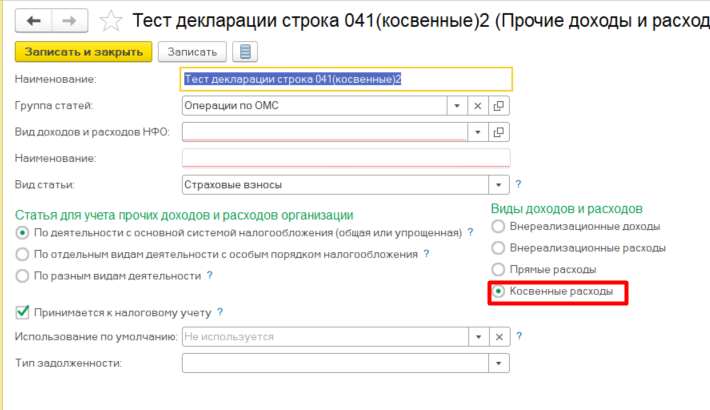This screenshot has height=410, width=710.
Task: Add this item to favorites with star
Action: pos(113,20)
